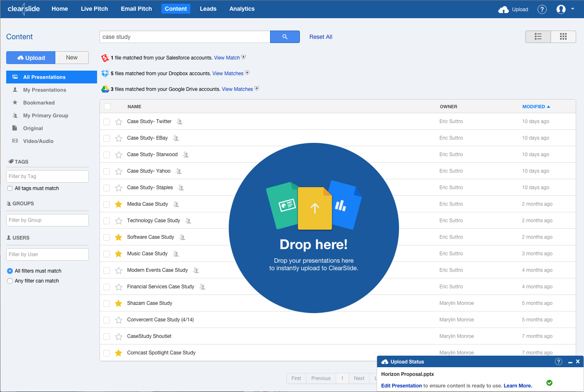
Task: Open the Analytics tab
Action: pos(242,9)
